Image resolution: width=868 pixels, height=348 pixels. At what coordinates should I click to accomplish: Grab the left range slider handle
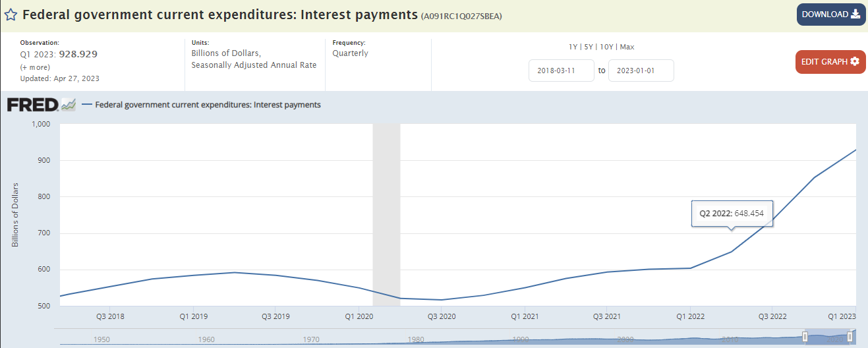pos(805,337)
